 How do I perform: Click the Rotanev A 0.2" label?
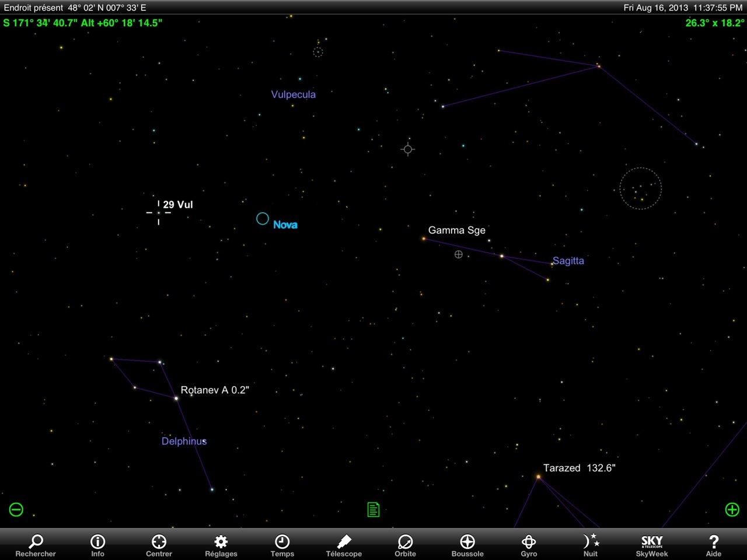pyautogui.click(x=215, y=390)
